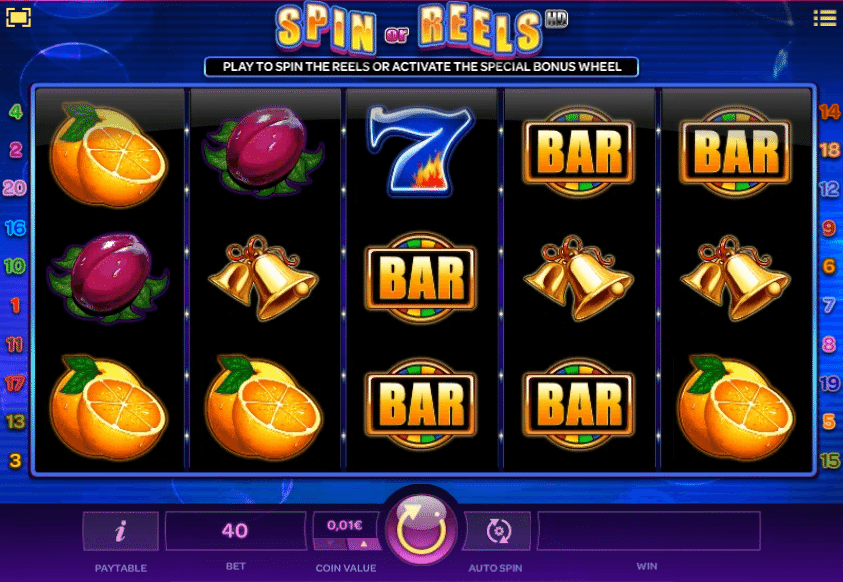The image size is (843, 582).
Task: Click the blue flaming 7 symbol
Action: click(x=421, y=150)
